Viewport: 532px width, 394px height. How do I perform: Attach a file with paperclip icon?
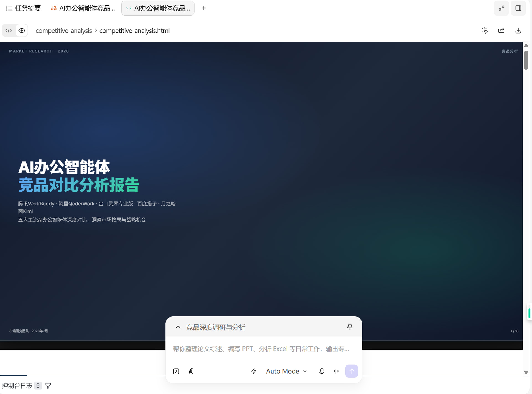tap(191, 371)
